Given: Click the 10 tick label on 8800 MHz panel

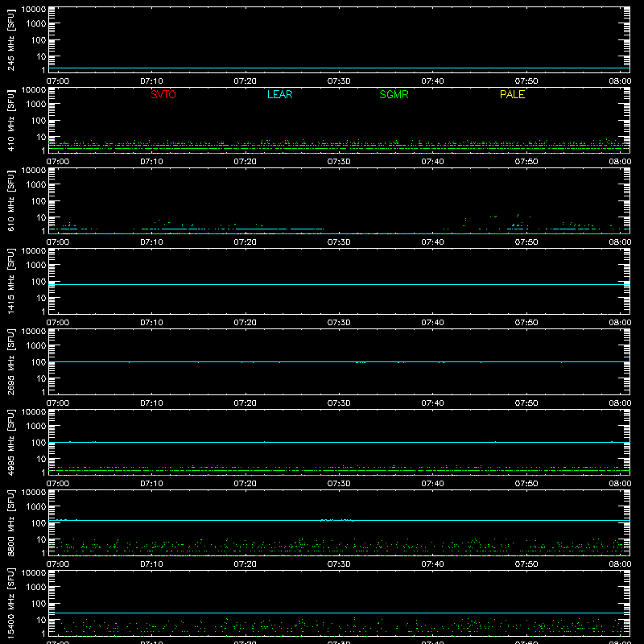Looking at the screenshot, I should click(41, 539).
